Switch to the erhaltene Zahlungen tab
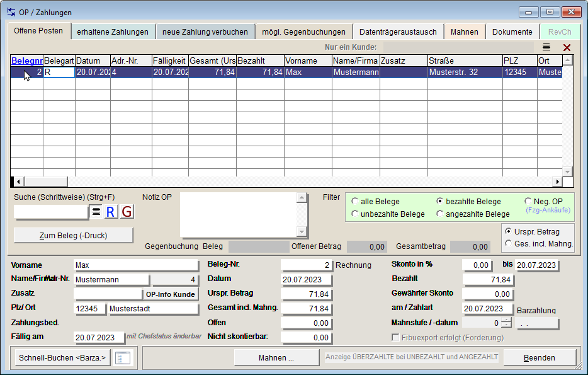 point(113,32)
